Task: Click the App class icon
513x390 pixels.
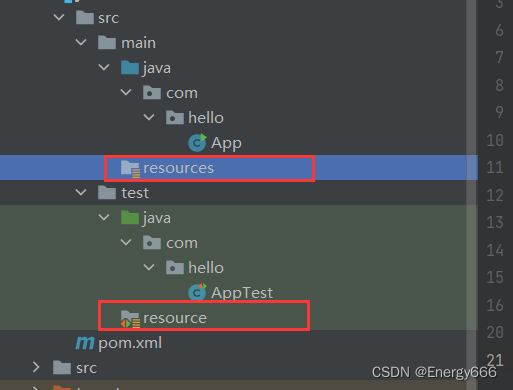Action: point(197,143)
